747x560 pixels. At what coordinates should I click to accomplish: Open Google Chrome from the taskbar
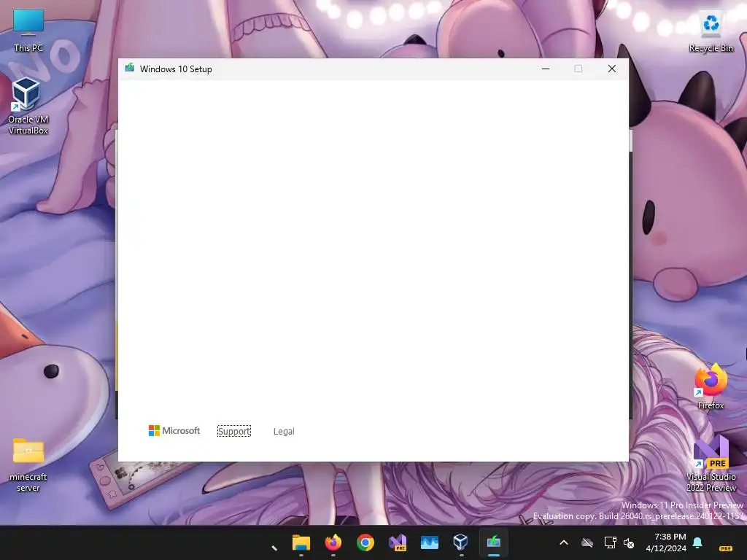[365, 542]
